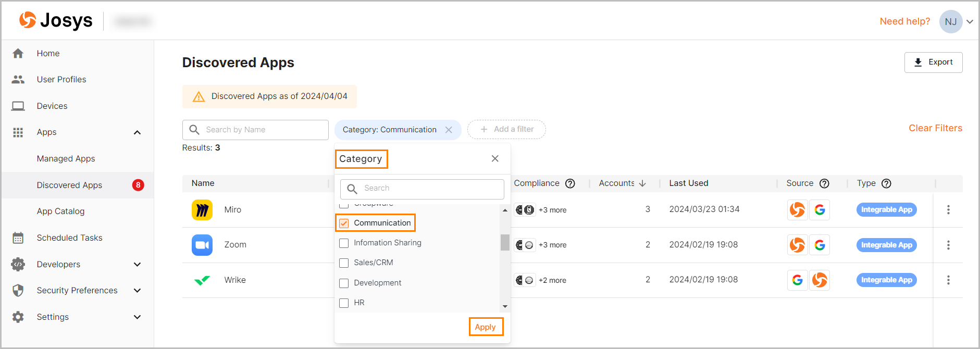The width and height of the screenshot is (980, 349).
Task: Select Discovered Apps in the sidebar
Action: pos(69,185)
